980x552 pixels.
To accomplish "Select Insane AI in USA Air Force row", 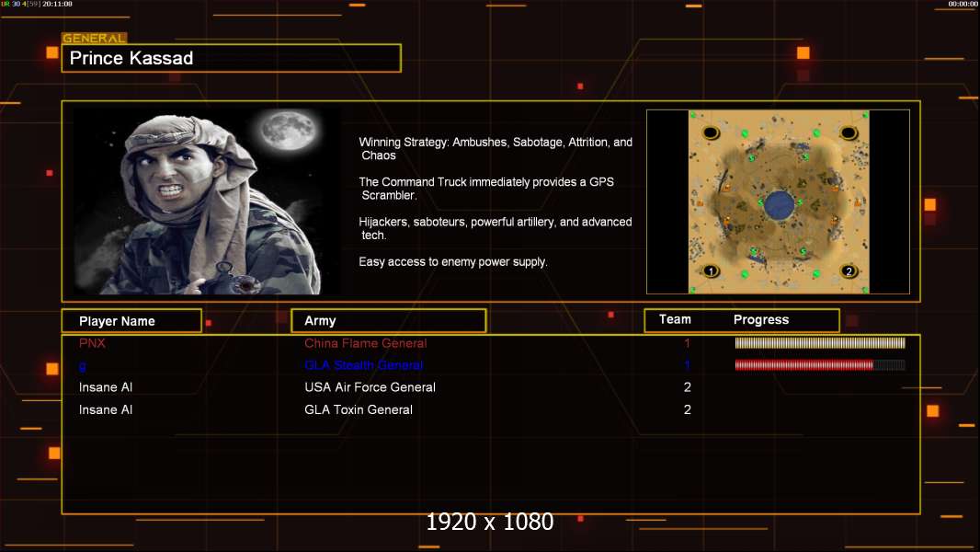I will coord(106,387).
